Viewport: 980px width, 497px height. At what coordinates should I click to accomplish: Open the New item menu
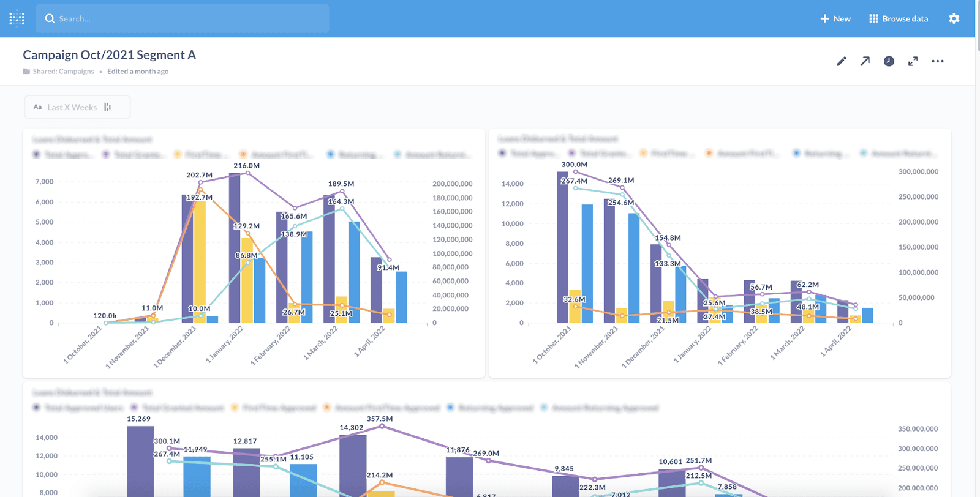835,18
